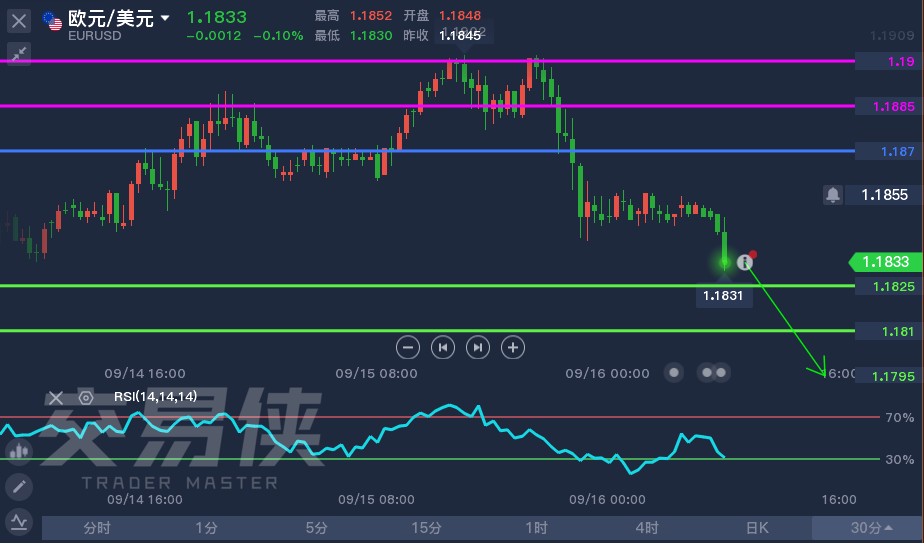Click the 09/15 08:00 main chart time label
This screenshot has width=924, height=543.
(376, 374)
